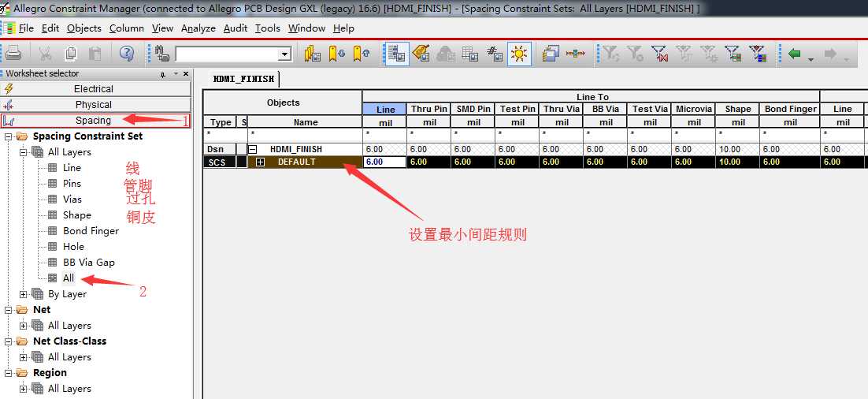The image size is (868, 399).
Task: Click the green Back arrow
Action: click(795, 54)
